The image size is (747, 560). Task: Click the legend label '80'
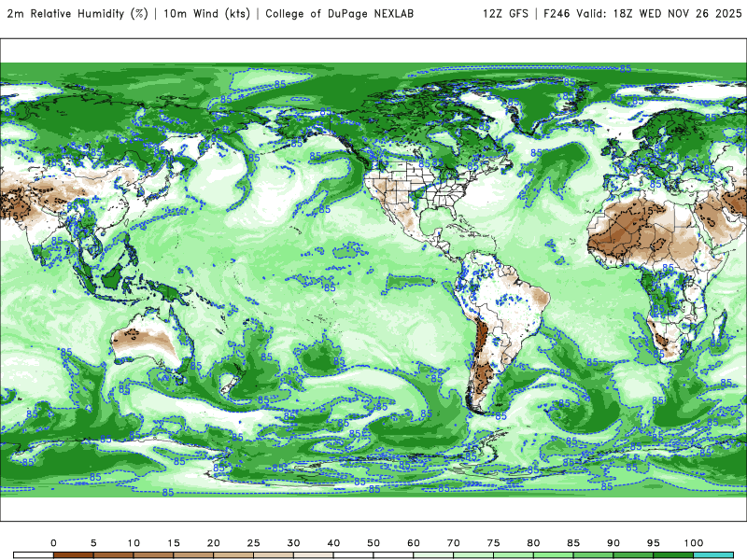coord(533,543)
